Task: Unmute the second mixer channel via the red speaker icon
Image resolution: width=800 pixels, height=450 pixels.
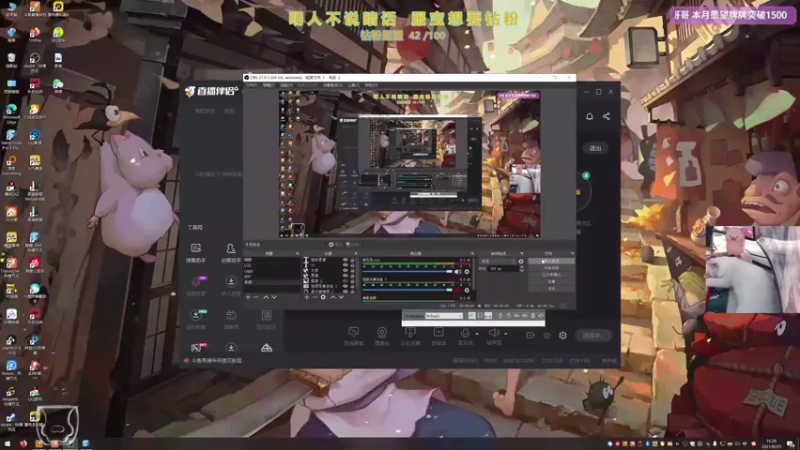Action: [x=457, y=290]
